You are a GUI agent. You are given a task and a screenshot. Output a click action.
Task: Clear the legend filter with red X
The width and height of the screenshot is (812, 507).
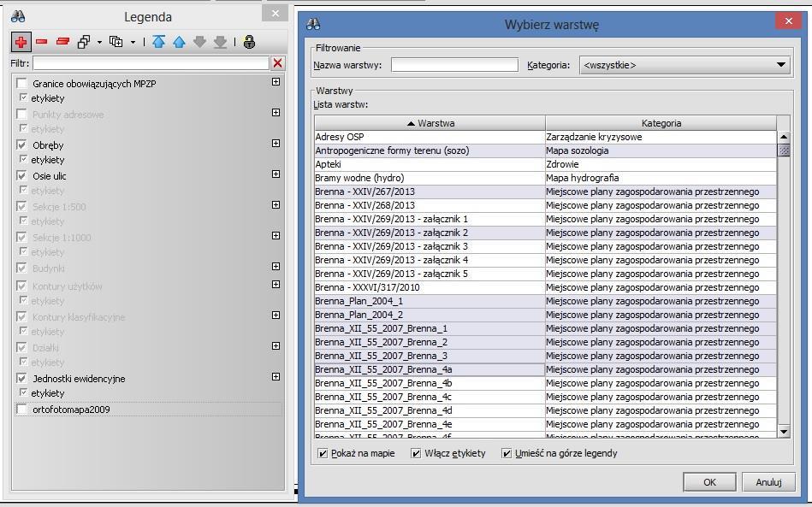tap(277, 63)
